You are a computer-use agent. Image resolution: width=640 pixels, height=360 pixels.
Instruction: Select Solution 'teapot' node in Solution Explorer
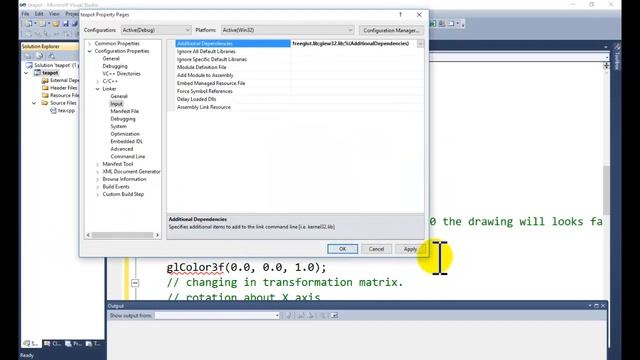pyautogui.click(x=52, y=65)
